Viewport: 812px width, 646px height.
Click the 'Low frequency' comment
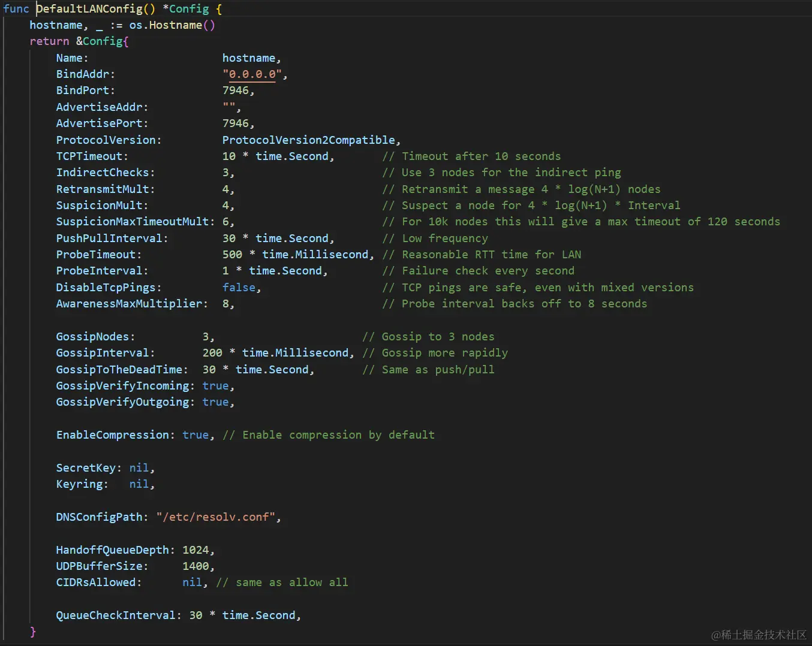click(x=435, y=239)
